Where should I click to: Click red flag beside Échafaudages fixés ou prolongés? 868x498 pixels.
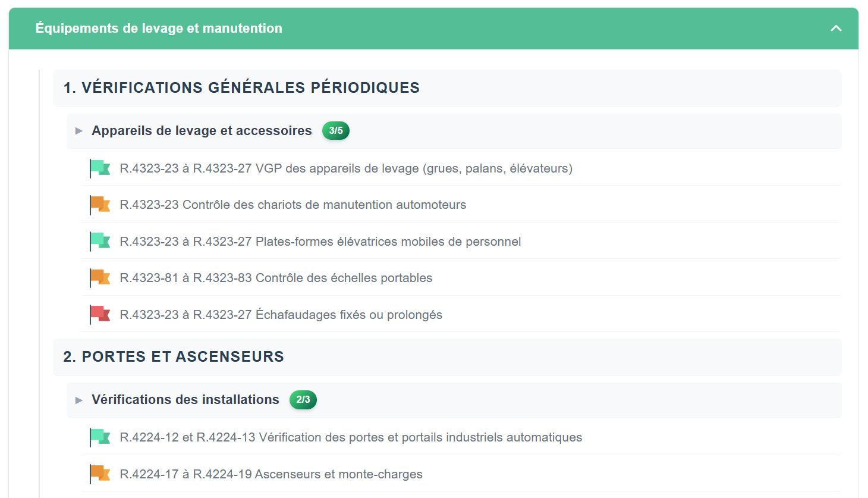coord(100,314)
